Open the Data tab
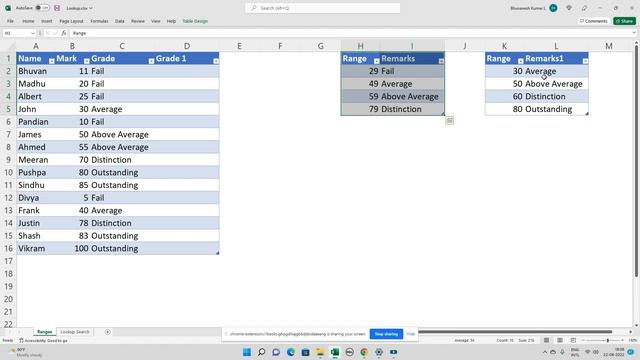The width and height of the screenshot is (640, 360). (x=120, y=21)
